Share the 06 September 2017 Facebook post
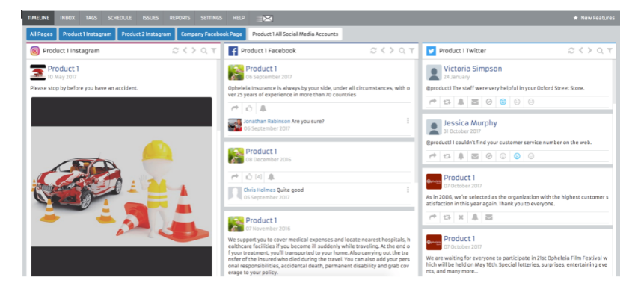Image resolution: width=644 pixels, height=289 pixels. [x=235, y=108]
